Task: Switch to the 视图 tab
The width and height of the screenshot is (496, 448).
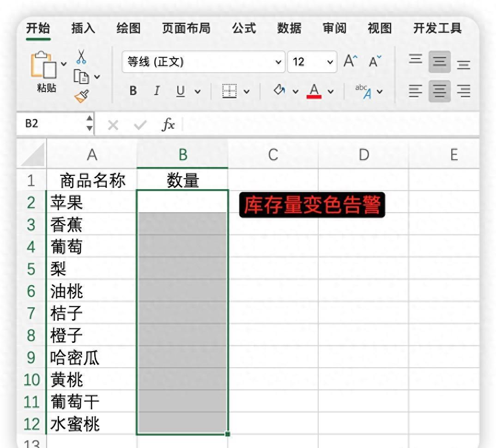Action: pyautogui.click(x=380, y=28)
